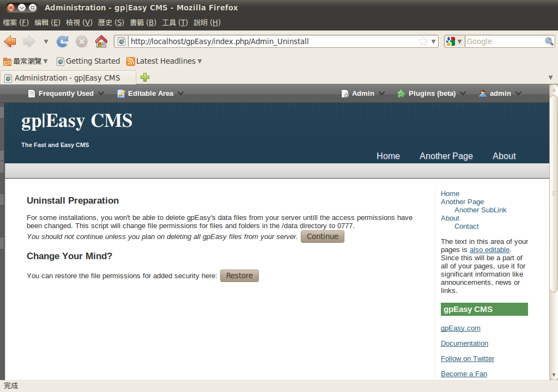This screenshot has width=558, height=392.
Task: Open the Contact sidebar link
Action: [466, 226]
